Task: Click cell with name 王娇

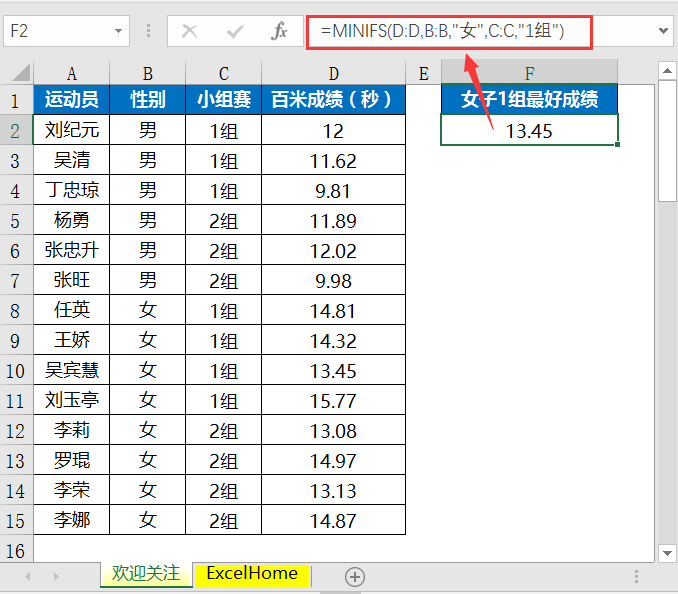Action: click(x=72, y=340)
